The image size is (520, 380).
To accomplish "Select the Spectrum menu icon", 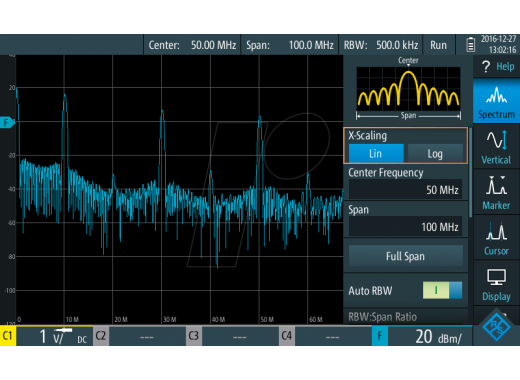I will pyautogui.click(x=497, y=101).
